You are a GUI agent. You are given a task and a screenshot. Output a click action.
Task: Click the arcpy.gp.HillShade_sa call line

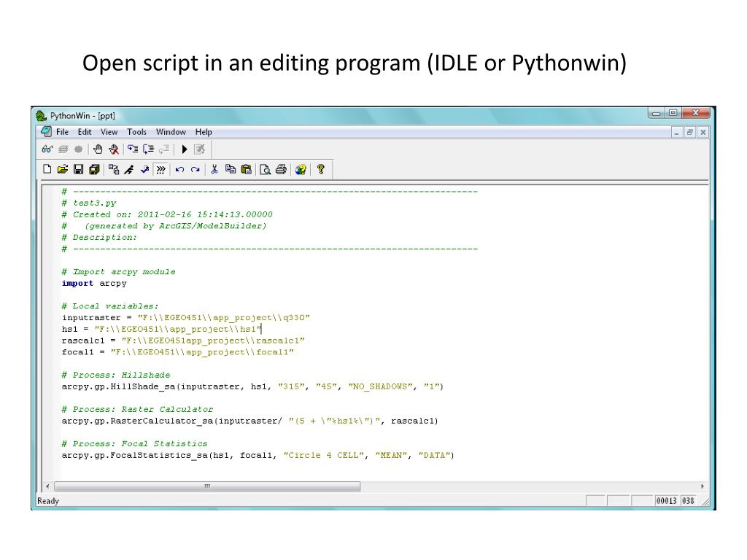pos(252,386)
